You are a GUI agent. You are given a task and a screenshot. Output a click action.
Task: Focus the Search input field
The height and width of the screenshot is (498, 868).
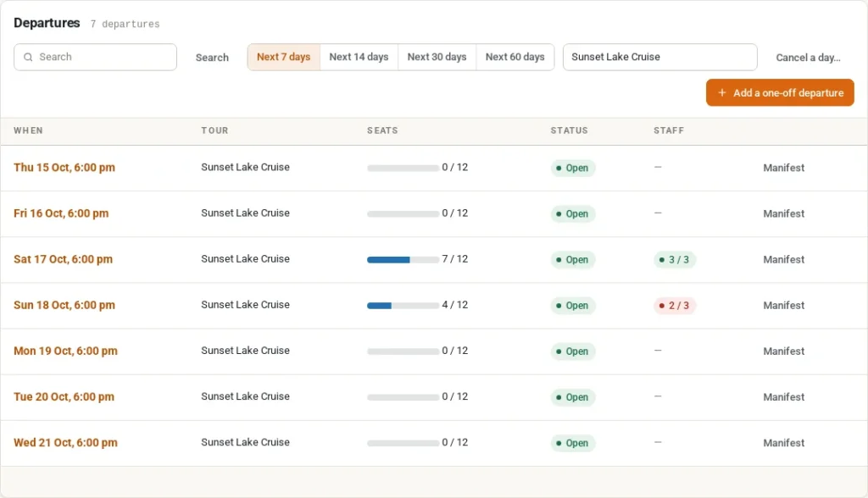click(95, 57)
